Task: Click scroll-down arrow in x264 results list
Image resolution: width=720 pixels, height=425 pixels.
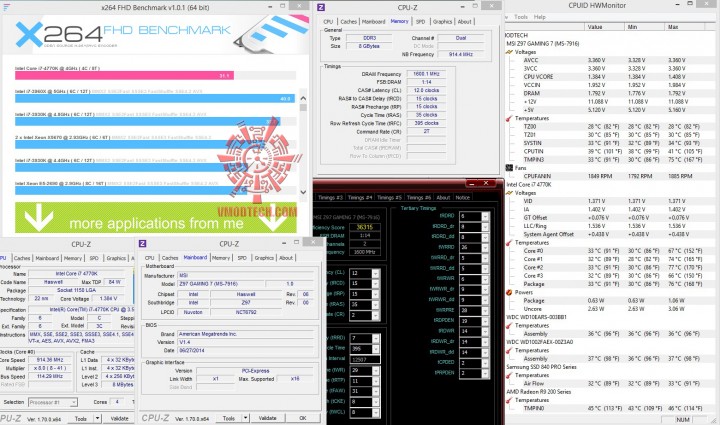Action: click(x=303, y=192)
